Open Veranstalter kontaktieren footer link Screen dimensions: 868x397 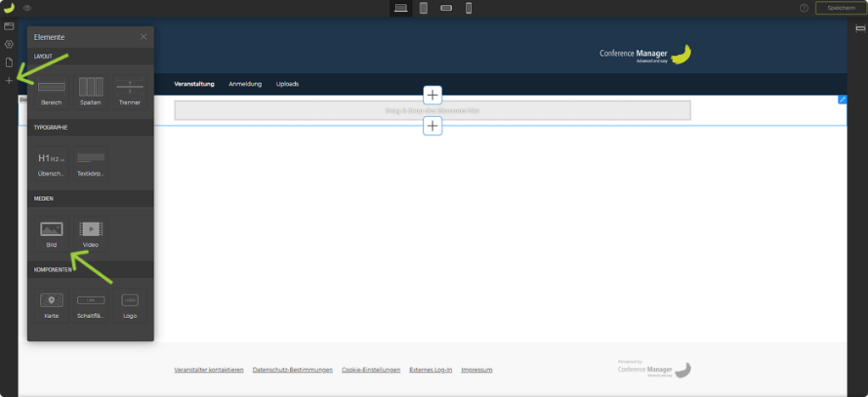click(209, 370)
